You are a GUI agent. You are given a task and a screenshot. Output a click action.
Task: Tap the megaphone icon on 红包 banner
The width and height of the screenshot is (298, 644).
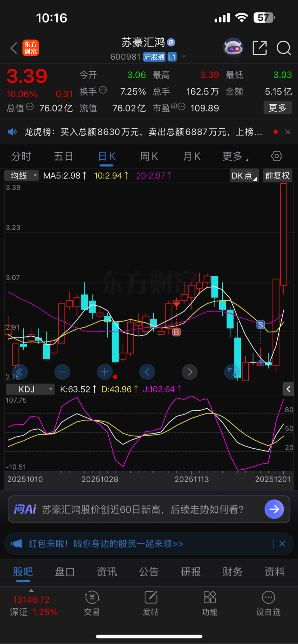tap(16, 544)
